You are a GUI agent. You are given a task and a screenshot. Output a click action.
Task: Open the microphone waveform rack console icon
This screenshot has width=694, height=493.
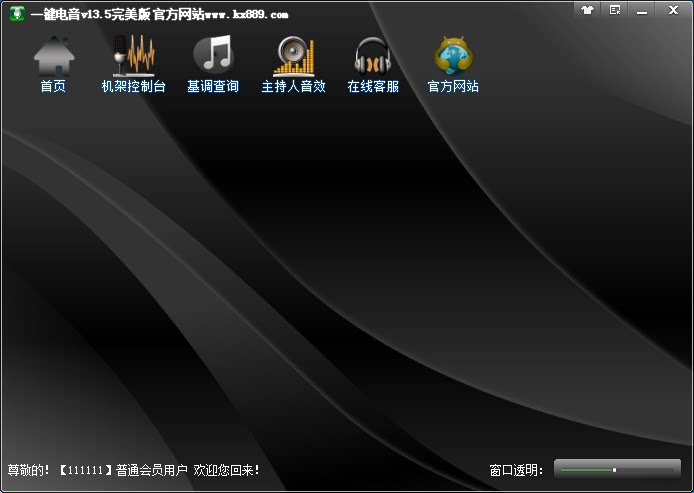click(x=134, y=56)
